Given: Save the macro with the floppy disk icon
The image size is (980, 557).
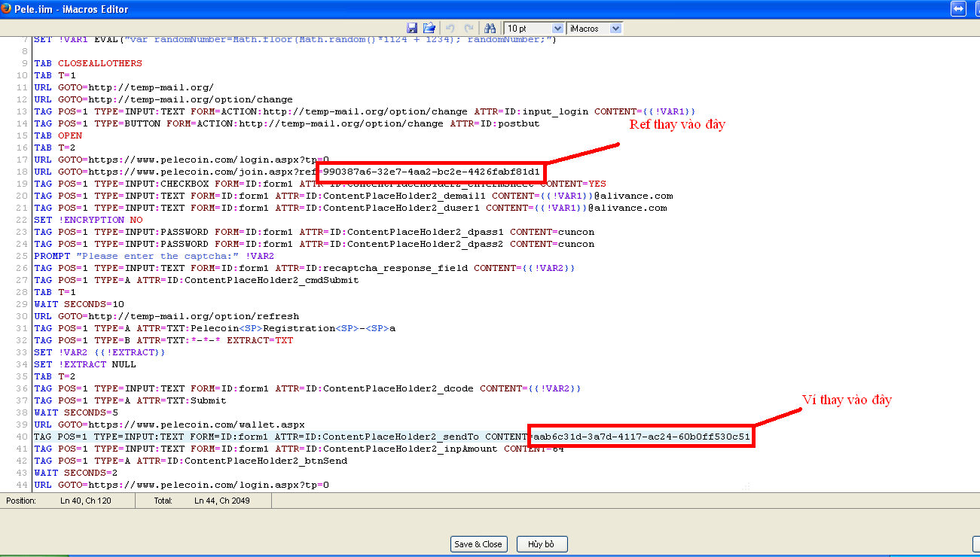Looking at the screenshot, I should pyautogui.click(x=412, y=28).
